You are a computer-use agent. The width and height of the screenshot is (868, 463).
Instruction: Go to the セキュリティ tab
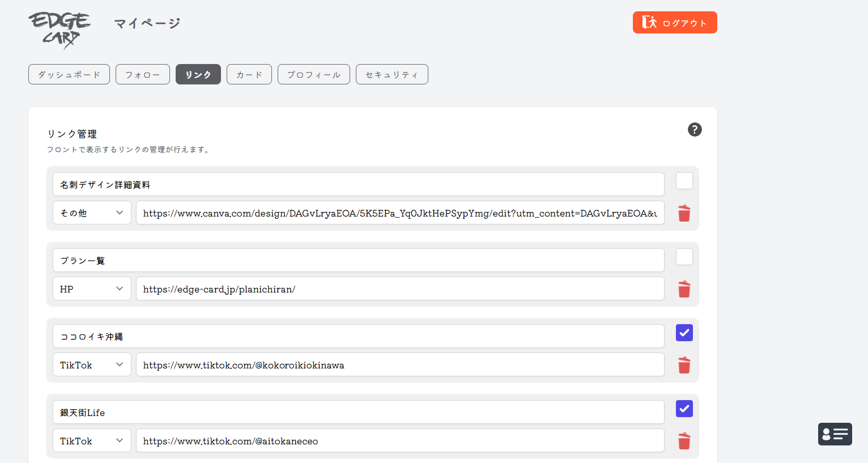click(392, 74)
